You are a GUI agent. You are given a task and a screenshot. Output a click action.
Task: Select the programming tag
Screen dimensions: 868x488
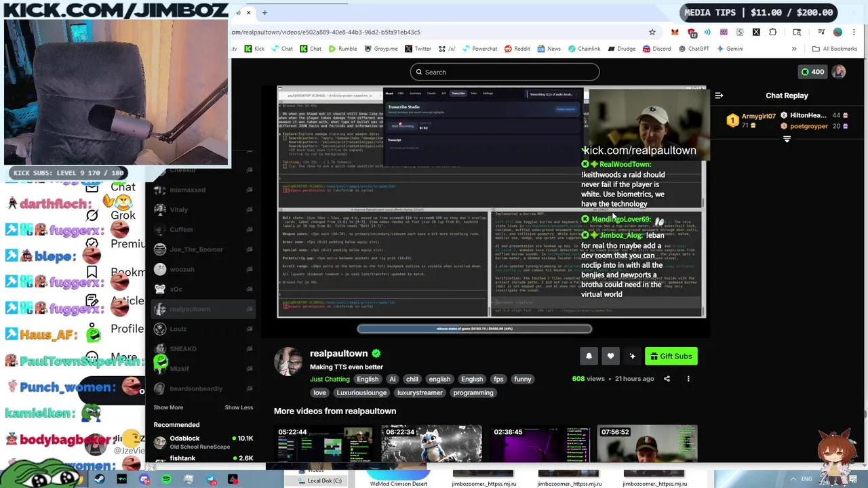tap(473, 392)
